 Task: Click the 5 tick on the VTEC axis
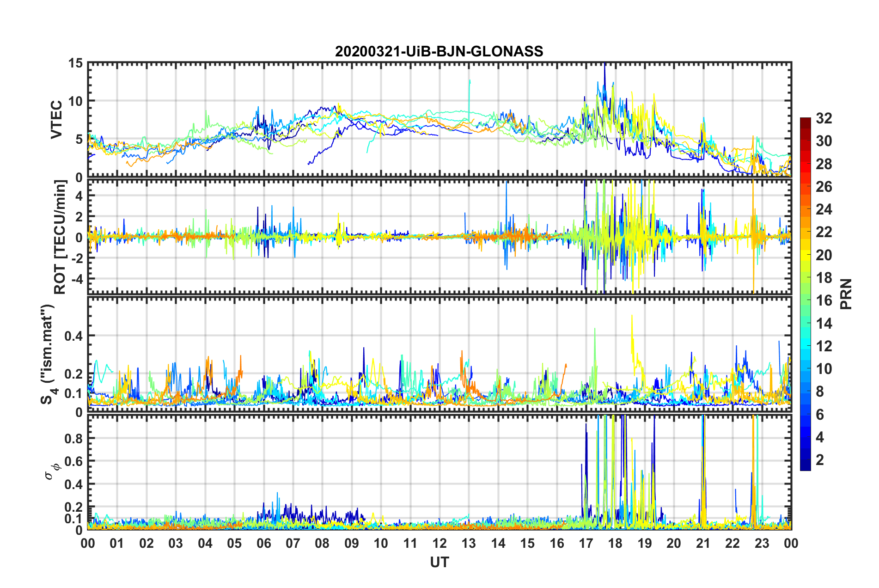tap(79, 139)
